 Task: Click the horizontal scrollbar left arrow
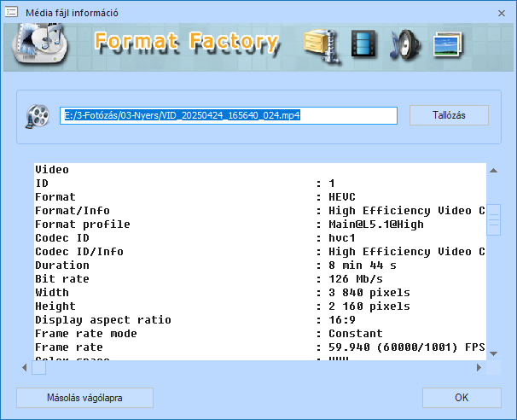25,367
